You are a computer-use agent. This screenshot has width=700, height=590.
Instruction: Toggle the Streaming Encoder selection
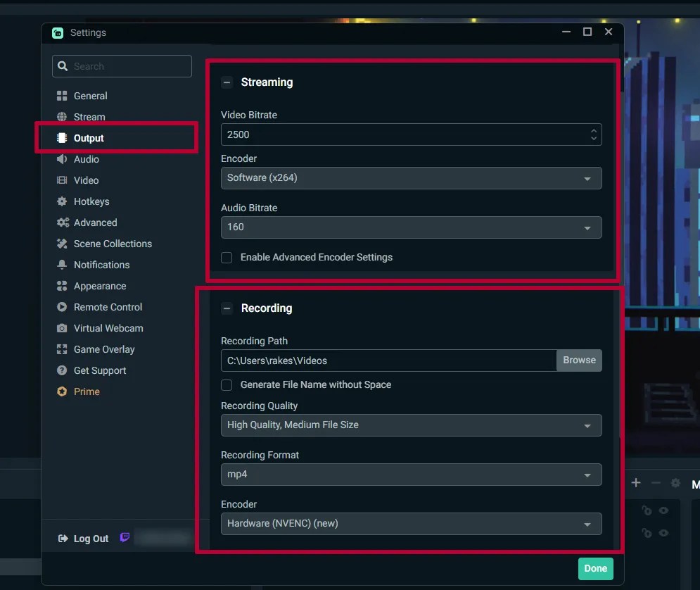412,178
